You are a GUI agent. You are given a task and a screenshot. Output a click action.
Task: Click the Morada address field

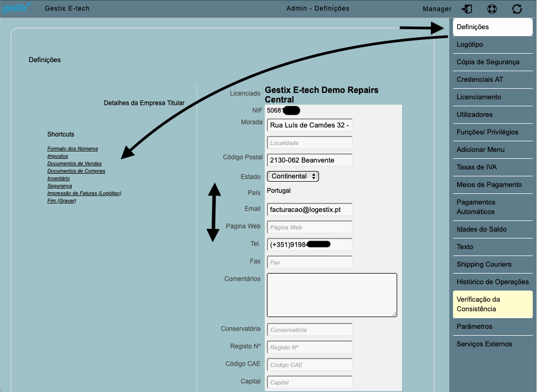pyautogui.click(x=309, y=125)
